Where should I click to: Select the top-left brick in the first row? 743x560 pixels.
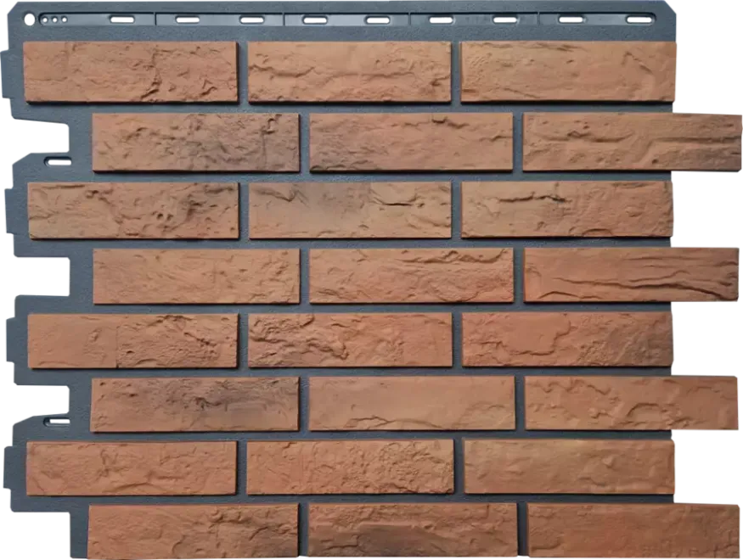pos(131,72)
